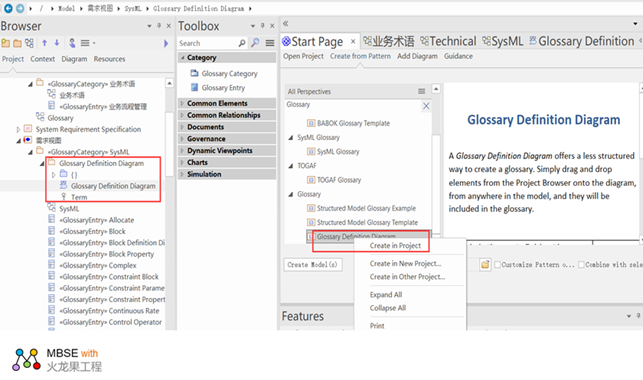Viewport: 643px width, 380px height.
Task: Click the back navigation arrow icon
Action: pyautogui.click(x=8, y=8)
